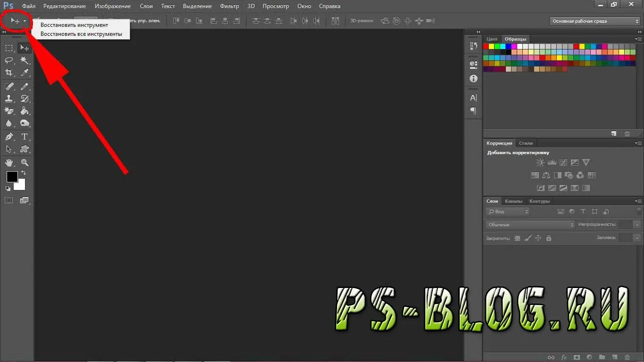Select the Lasso tool
The image size is (644, 362).
tap(9, 60)
